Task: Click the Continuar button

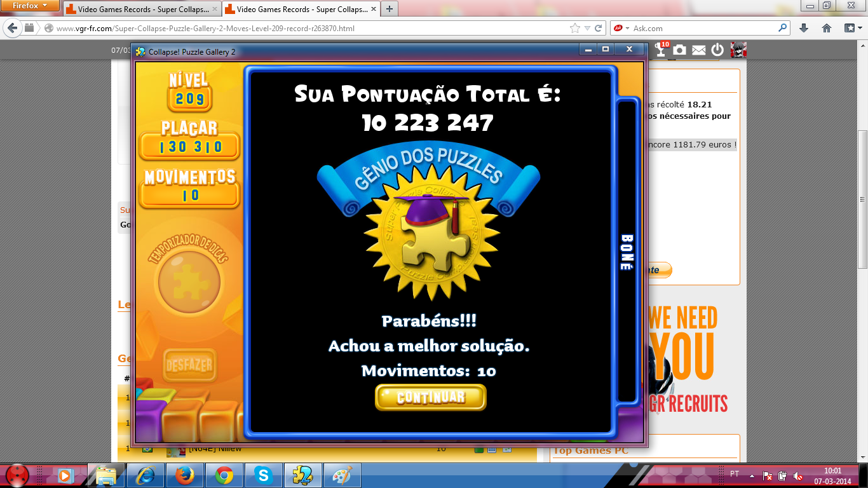Action: [x=430, y=397]
